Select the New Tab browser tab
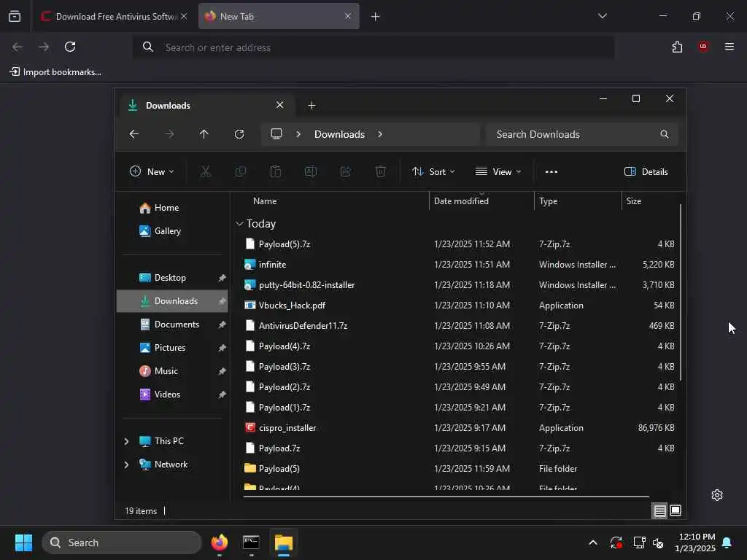 279,16
